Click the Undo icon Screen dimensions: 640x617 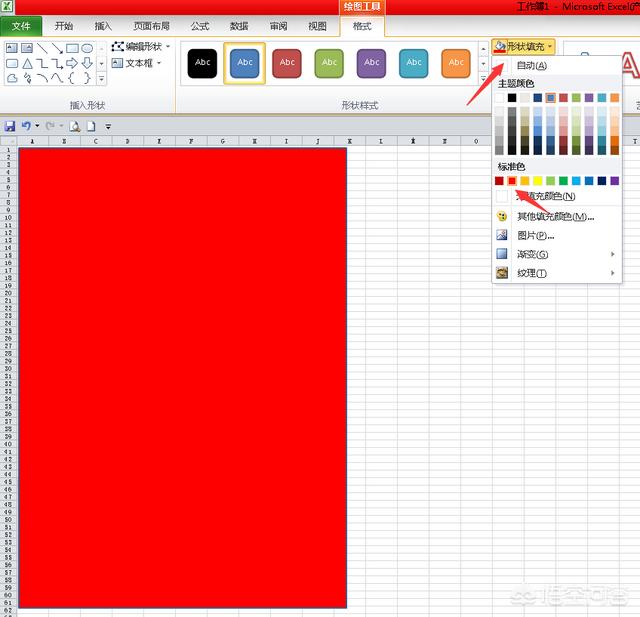tap(27, 126)
